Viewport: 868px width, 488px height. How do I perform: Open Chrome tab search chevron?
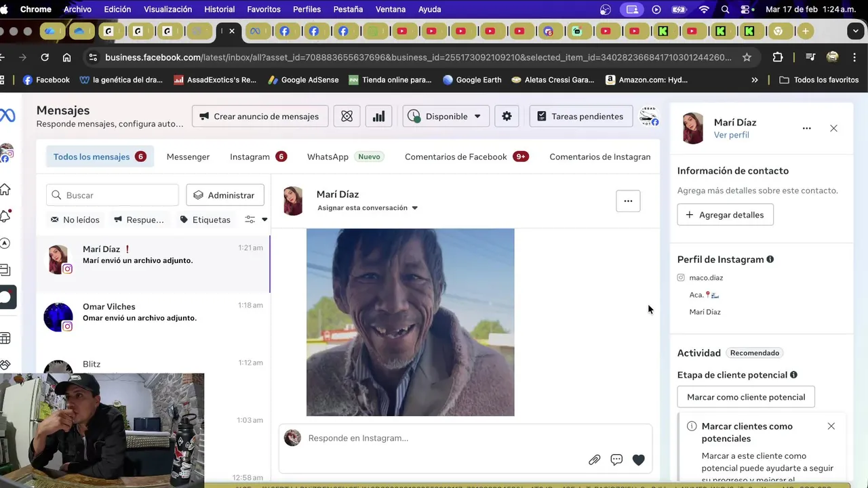856,31
